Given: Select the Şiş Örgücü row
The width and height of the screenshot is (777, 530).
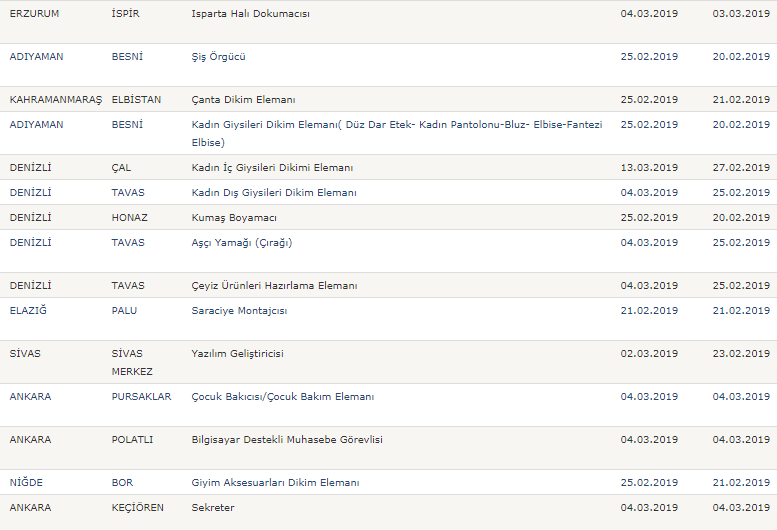Looking at the screenshot, I should click(x=218, y=57).
